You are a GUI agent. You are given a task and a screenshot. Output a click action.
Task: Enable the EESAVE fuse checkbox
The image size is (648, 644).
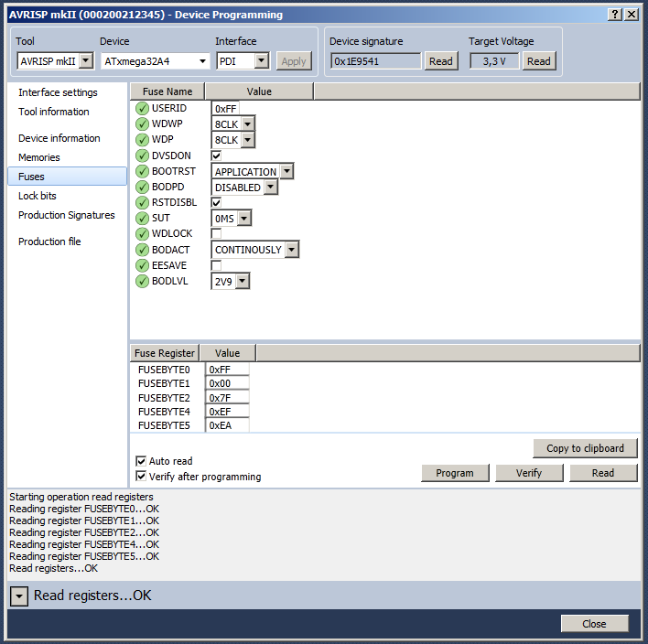pos(216,265)
